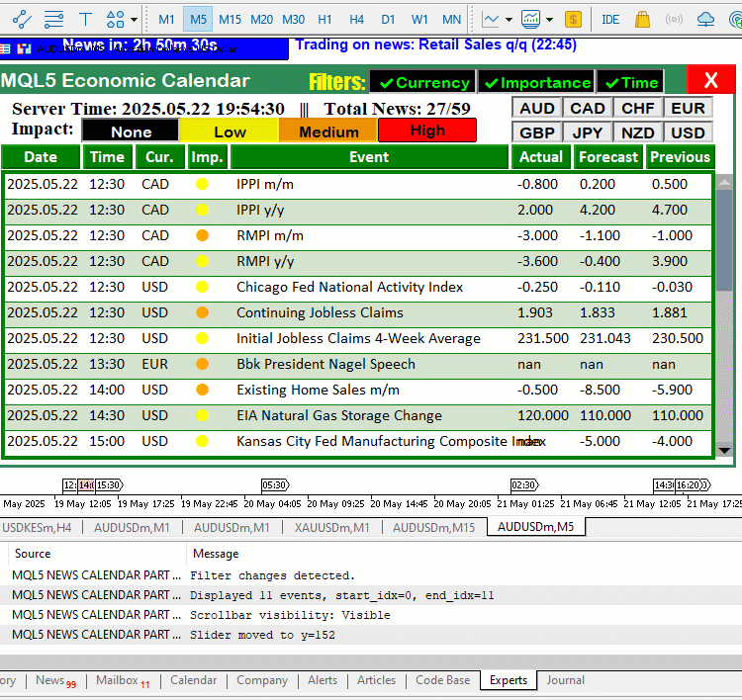Toggle the CAD currency filter
Image resolution: width=742 pixels, height=700 pixels.
coord(588,109)
